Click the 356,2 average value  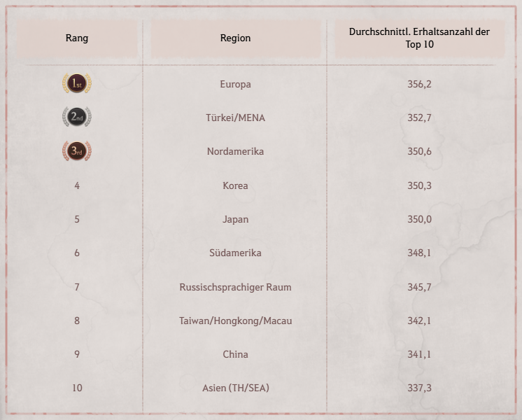point(419,84)
